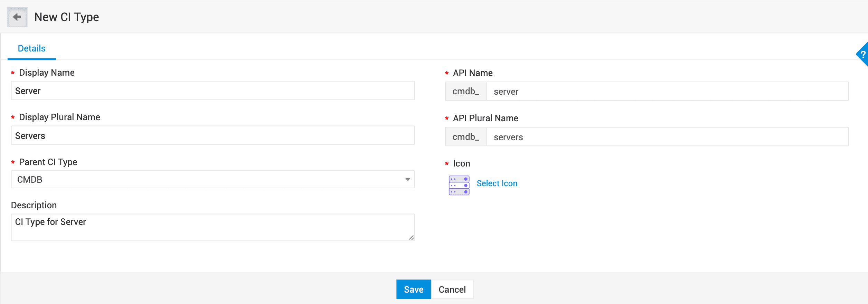The width and height of the screenshot is (868, 304).
Task: Click the cmdb_ prefix beside API Name
Action: coord(466,92)
